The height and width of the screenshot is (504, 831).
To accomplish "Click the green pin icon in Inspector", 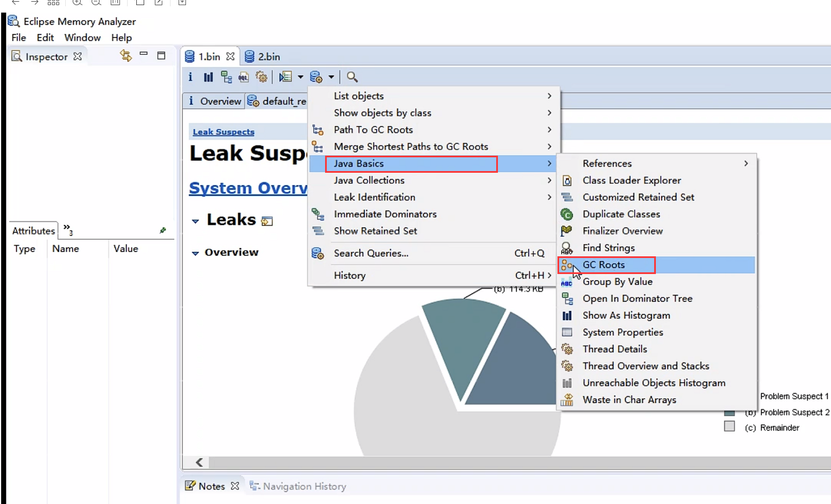I will (163, 230).
